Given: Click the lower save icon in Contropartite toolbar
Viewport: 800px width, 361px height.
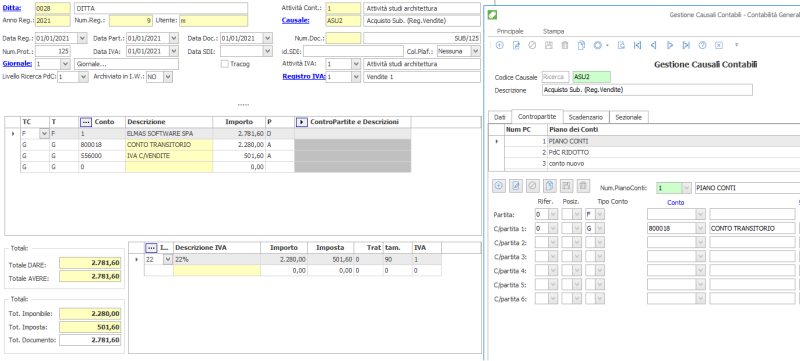Looking at the screenshot, I should 565,187.
